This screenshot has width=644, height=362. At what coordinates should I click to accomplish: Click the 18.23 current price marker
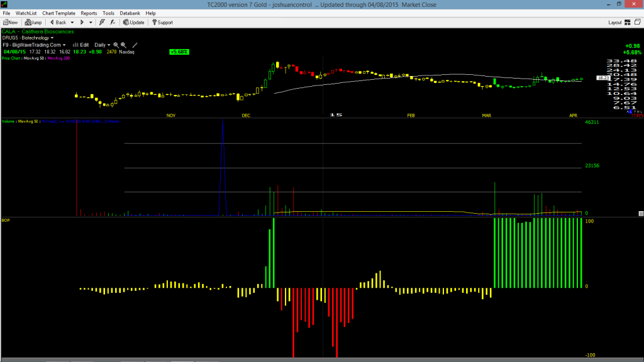click(603, 77)
